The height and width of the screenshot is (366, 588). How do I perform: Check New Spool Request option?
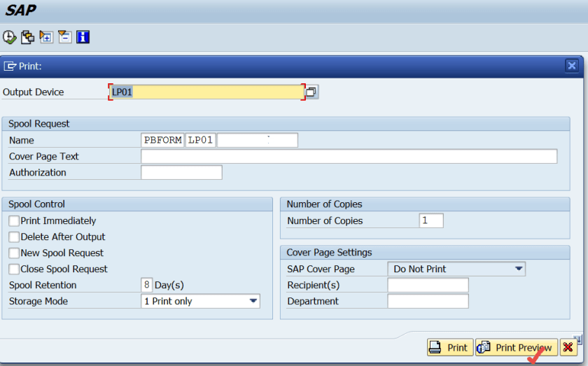coord(14,253)
